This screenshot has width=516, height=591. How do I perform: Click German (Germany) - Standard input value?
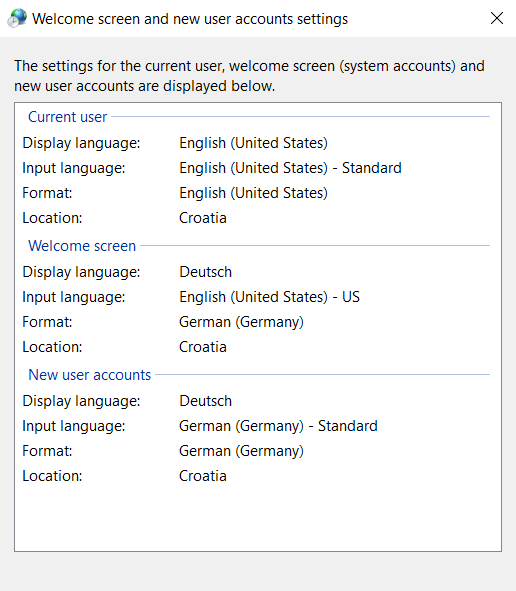278,426
